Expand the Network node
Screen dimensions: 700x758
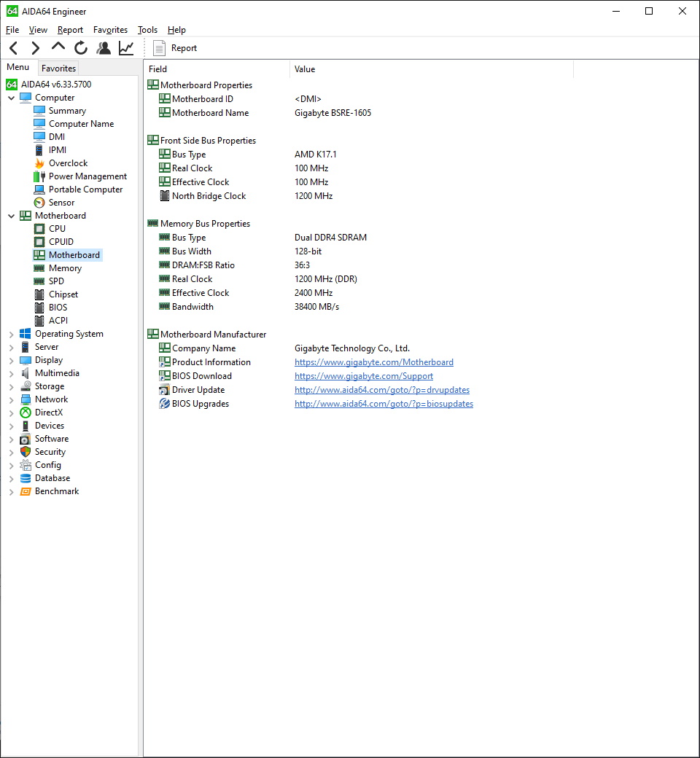(x=11, y=399)
